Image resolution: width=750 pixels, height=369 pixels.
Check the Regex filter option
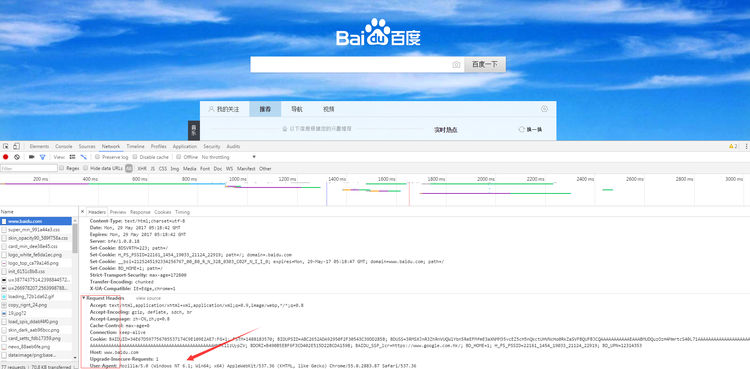point(62,168)
